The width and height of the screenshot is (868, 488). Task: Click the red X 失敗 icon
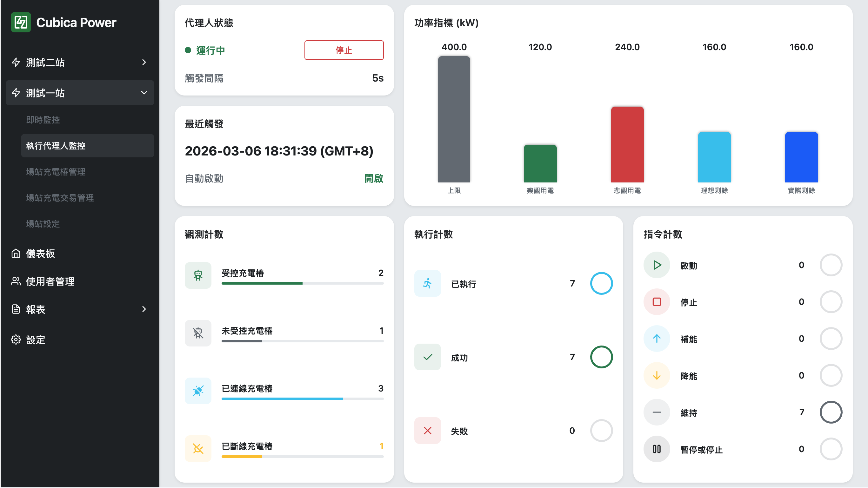(427, 430)
